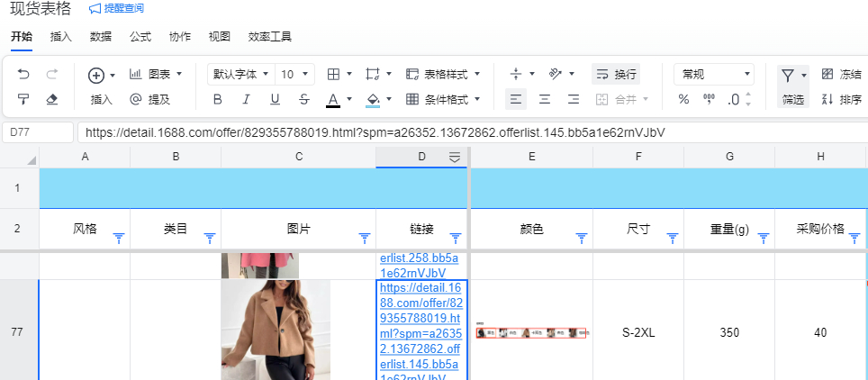Image resolution: width=868 pixels, height=380 pixels.
Task: Click the eraser clear-format icon
Action: (x=51, y=99)
